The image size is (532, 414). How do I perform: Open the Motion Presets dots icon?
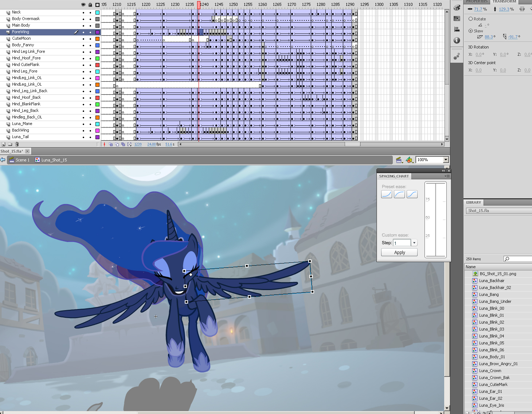457,56
